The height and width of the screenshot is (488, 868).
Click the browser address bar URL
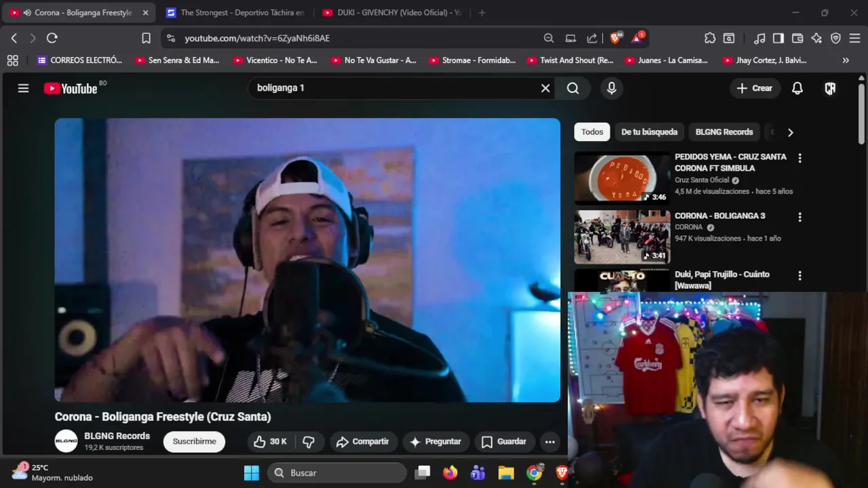coord(257,38)
